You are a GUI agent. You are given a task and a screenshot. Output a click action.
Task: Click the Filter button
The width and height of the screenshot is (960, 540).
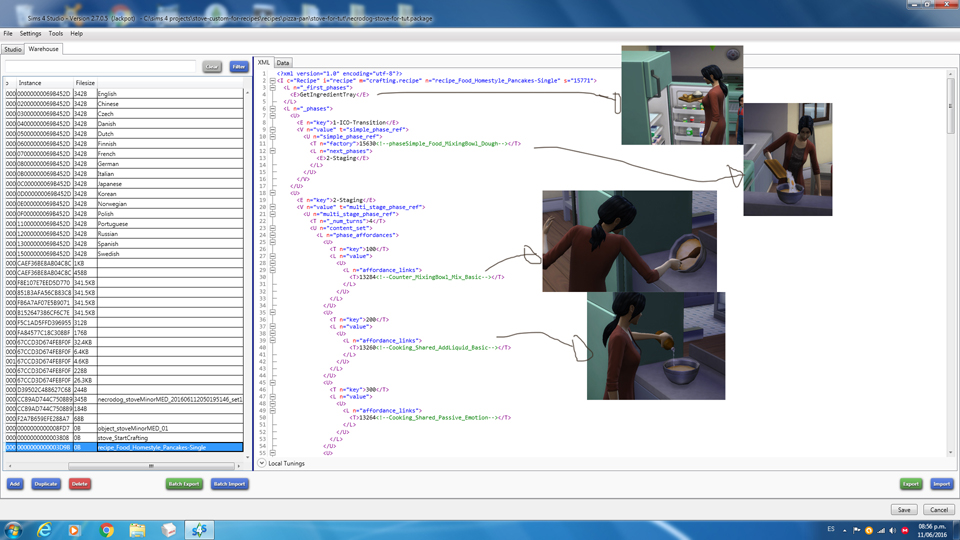pyautogui.click(x=239, y=67)
